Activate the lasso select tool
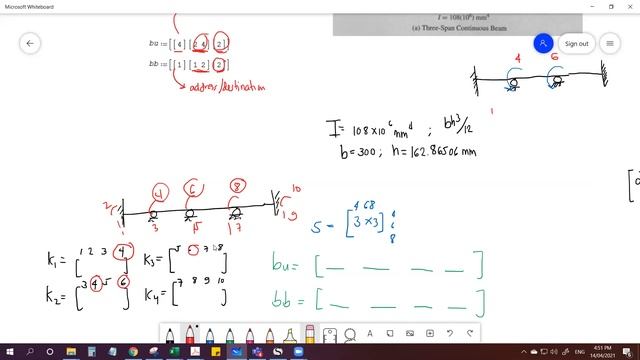 coord(350,335)
